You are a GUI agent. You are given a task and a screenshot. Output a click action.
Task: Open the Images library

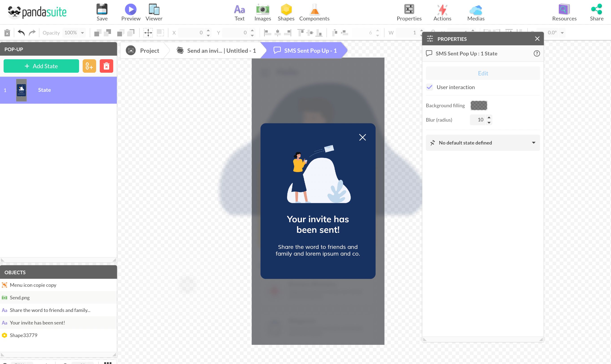point(262,11)
